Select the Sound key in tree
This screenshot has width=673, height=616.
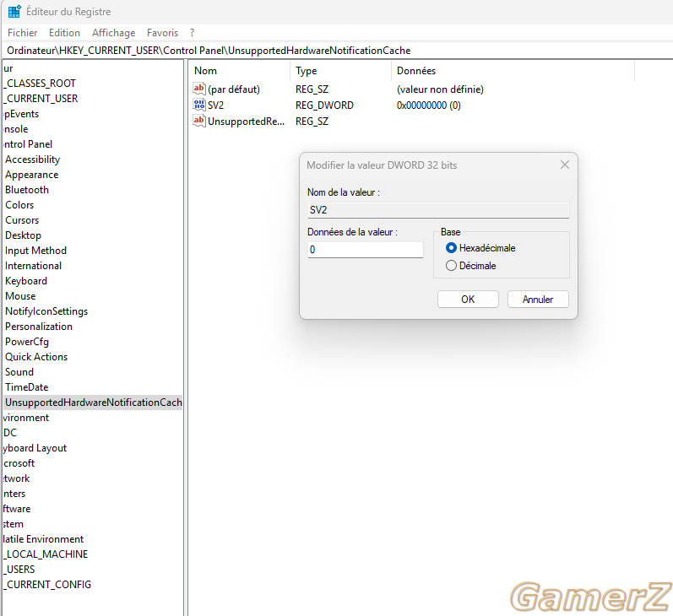(19, 372)
